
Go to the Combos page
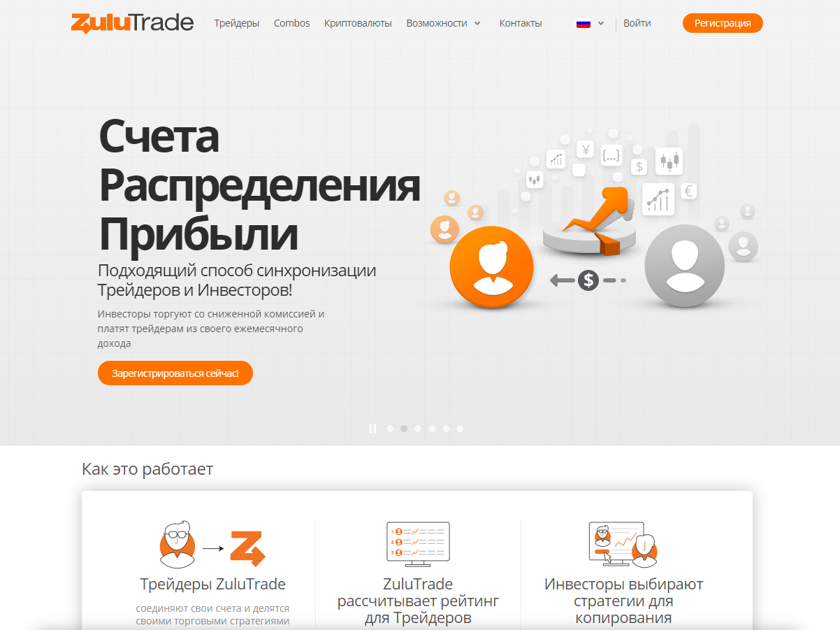(292, 23)
